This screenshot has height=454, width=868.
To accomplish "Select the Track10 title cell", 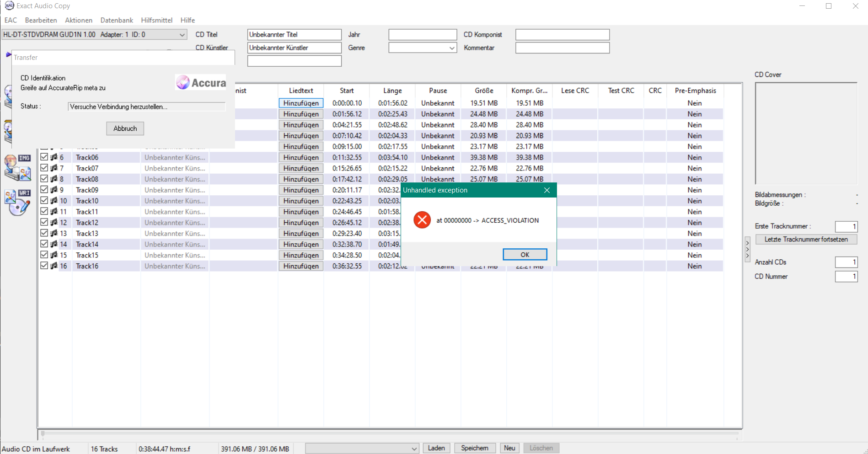I will point(106,201).
